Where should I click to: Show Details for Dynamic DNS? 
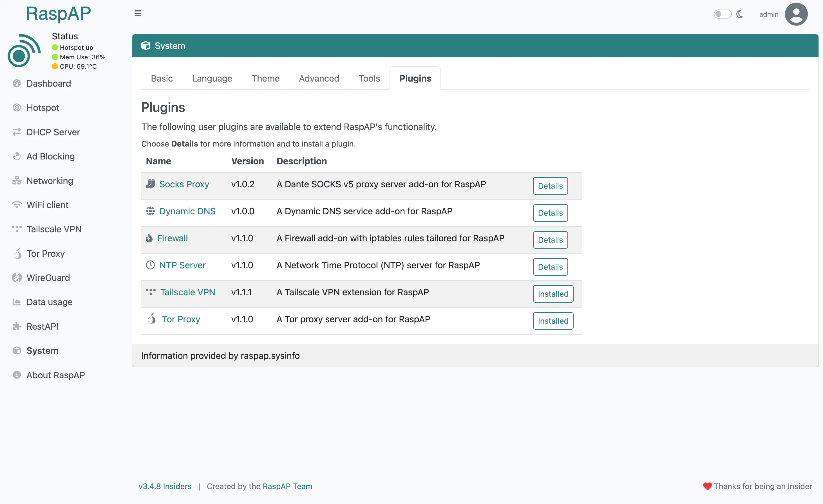pos(550,213)
